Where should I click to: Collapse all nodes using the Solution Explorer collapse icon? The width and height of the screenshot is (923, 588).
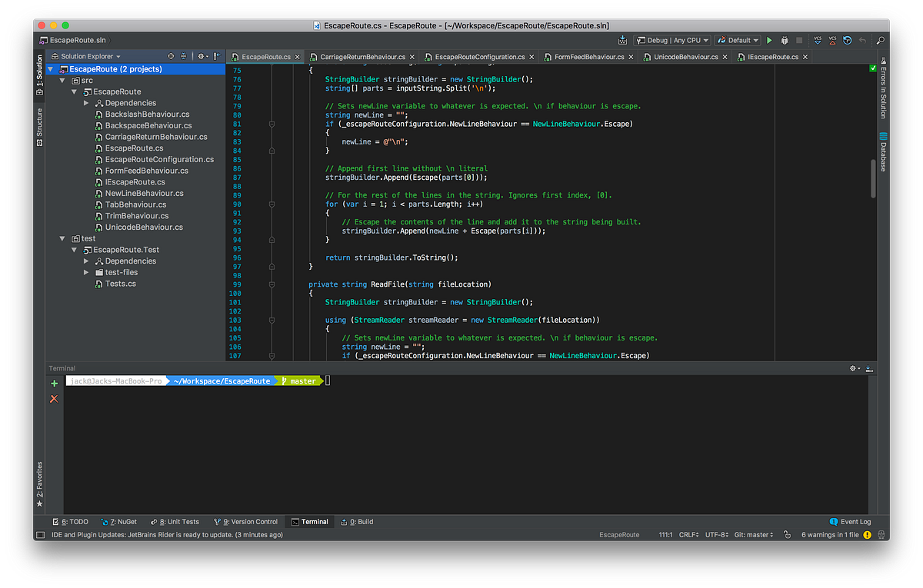click(183, 55)
